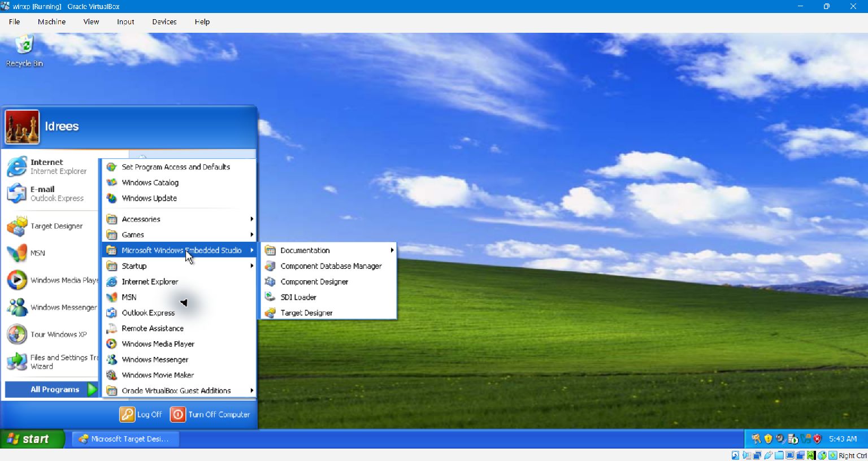Click the VirtualBox display status icon
This screenshot has width=868, height=461.
click(790, 455)
